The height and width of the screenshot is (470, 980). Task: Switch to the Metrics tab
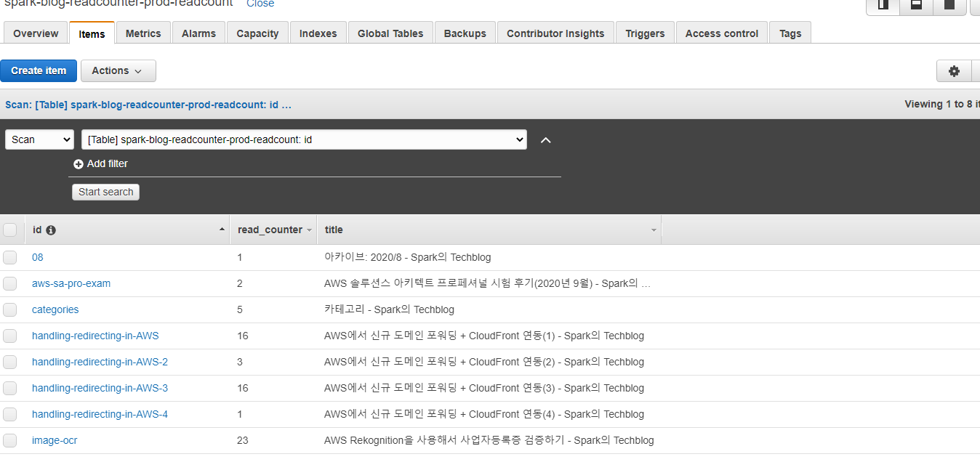click(143, 33)
